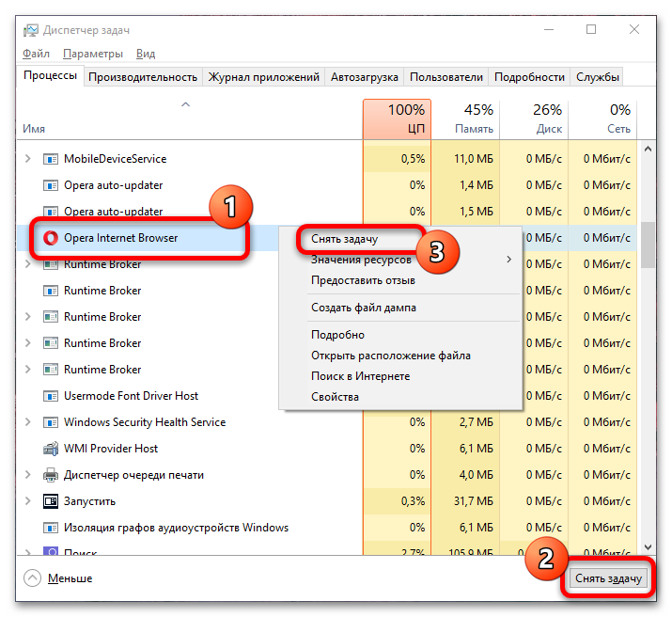Click the 4,0 МБ memory value

pos(477,475)
